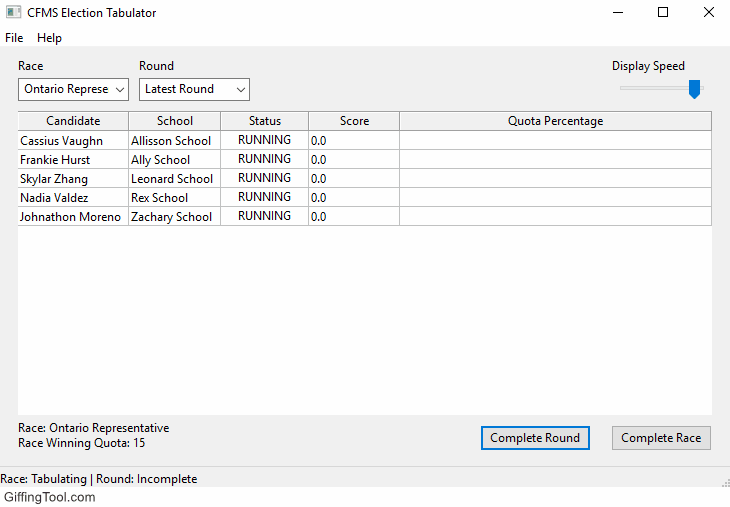Click the Complete Race button

click(x=661, y=438)
